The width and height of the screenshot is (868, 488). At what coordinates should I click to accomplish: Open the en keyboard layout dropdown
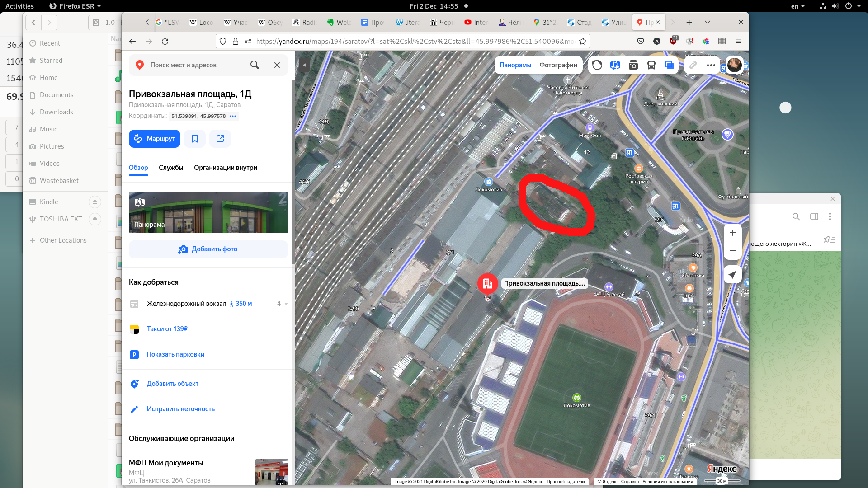pyautogui.click(x=798, y=6)
